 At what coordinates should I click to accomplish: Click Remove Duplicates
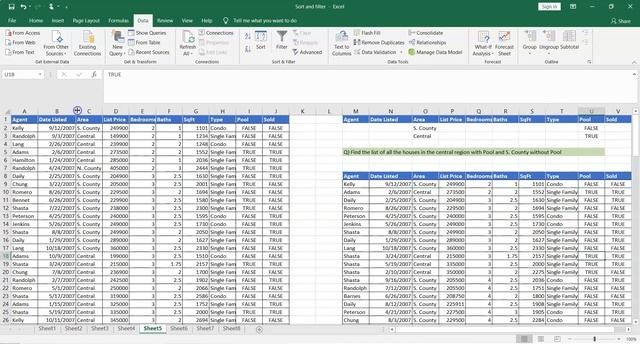(x=379, y=42)
